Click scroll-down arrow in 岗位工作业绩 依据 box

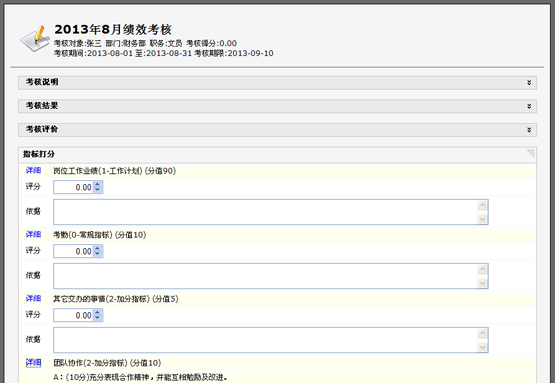coord(482,219)
